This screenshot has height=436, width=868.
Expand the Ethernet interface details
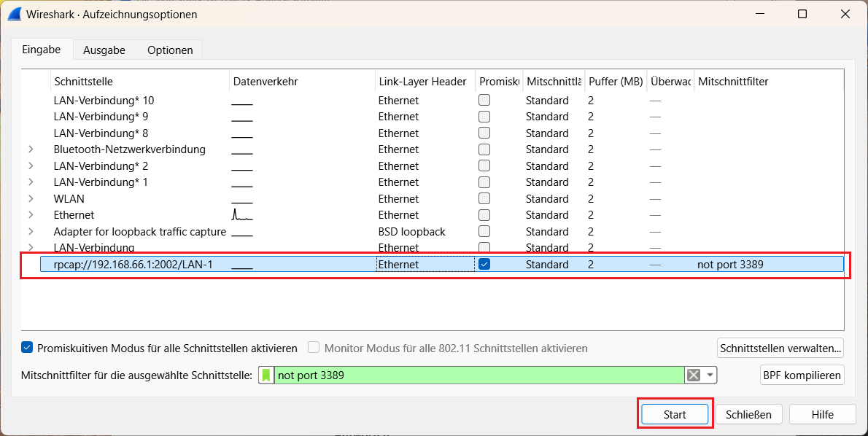31,214
